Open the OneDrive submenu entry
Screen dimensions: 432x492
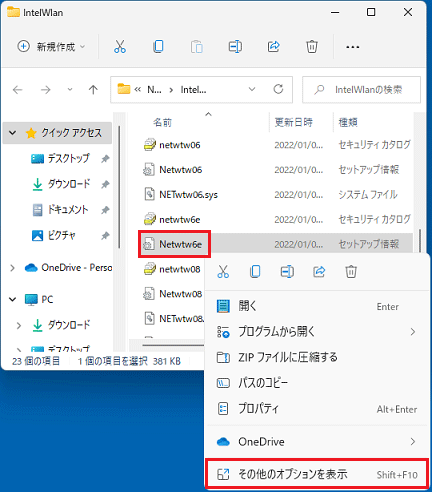coord(316,442)
